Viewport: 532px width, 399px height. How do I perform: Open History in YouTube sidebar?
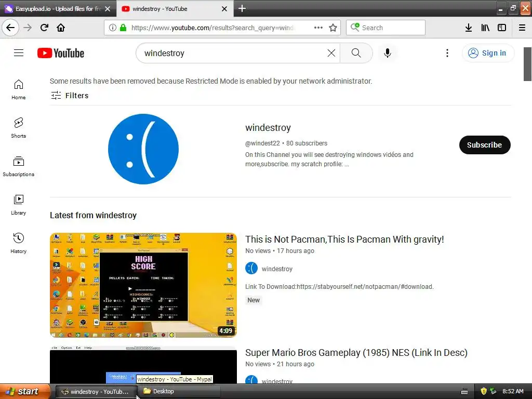point(18,243)
